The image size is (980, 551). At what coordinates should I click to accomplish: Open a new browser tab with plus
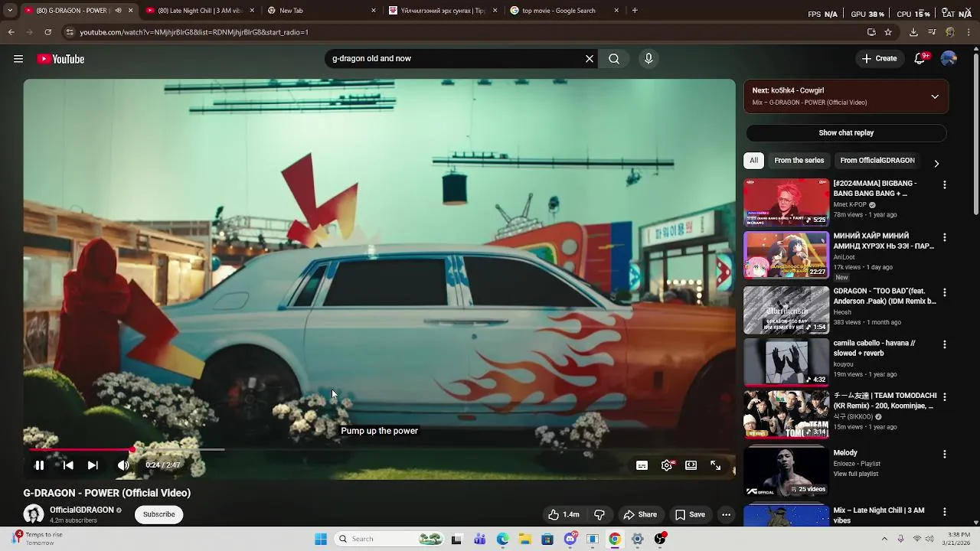point(635,11)
